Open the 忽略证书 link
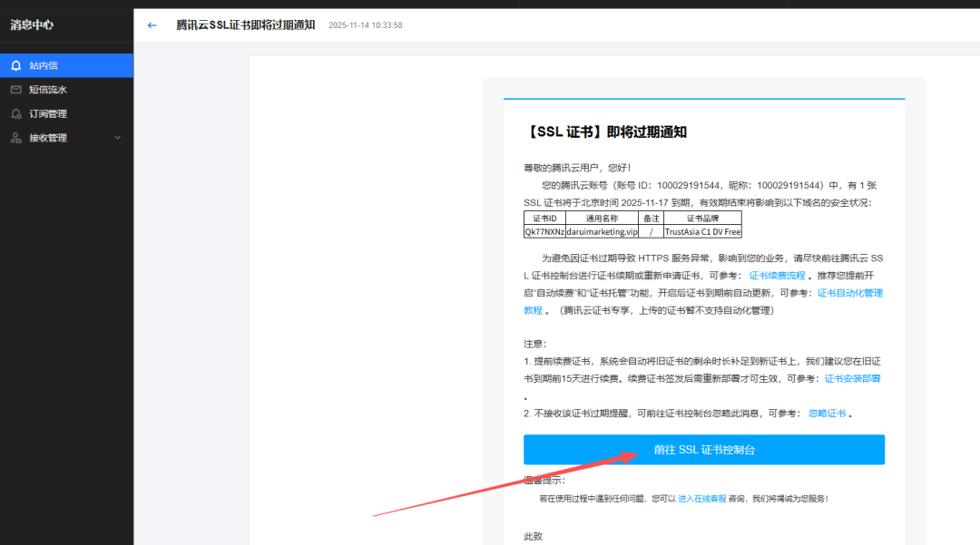 (x=827, y=414)
